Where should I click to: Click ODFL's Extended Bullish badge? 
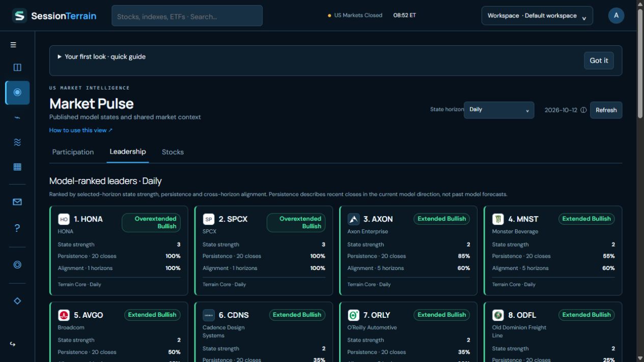tap(586, 315)
